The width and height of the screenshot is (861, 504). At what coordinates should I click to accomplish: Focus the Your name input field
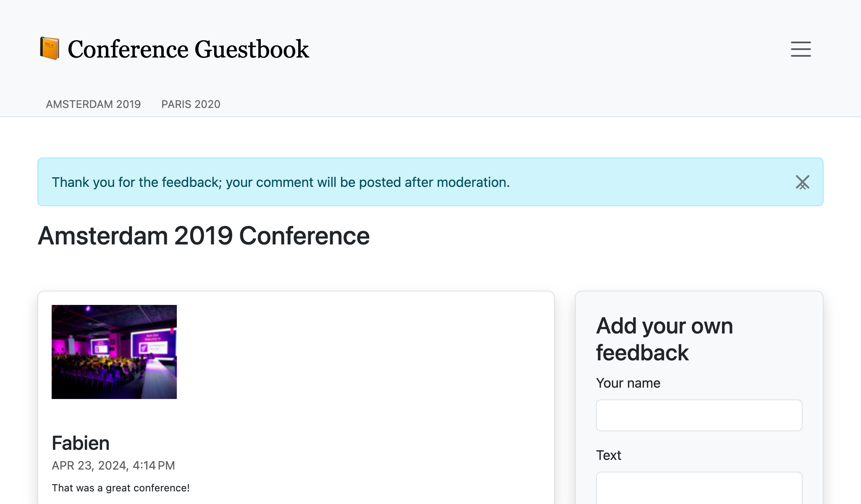coord(698,415)
